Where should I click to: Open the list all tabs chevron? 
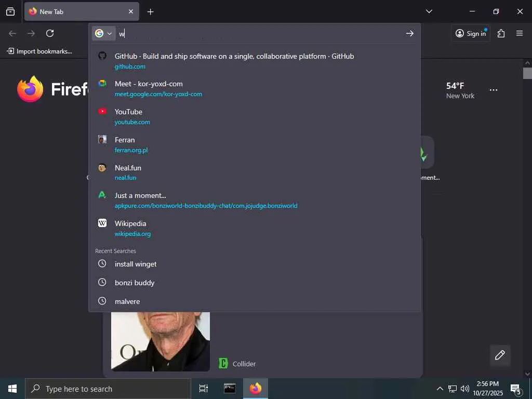tap(429, 11)
